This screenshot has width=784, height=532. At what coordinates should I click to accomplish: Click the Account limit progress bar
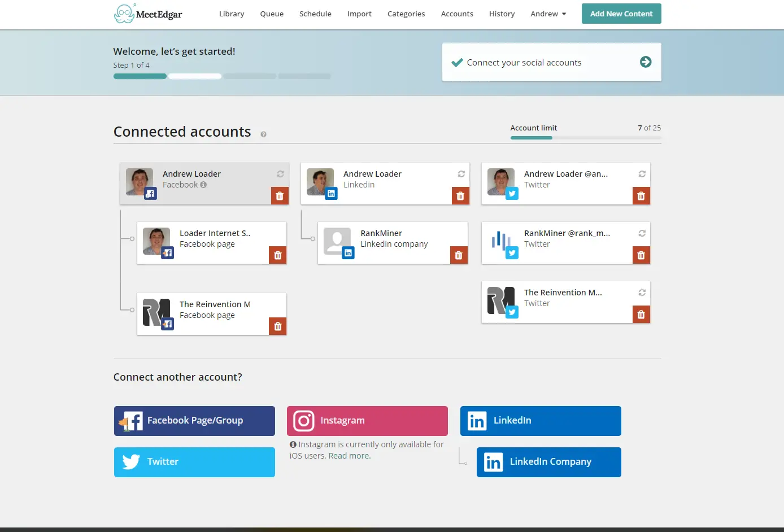point(586,137)
